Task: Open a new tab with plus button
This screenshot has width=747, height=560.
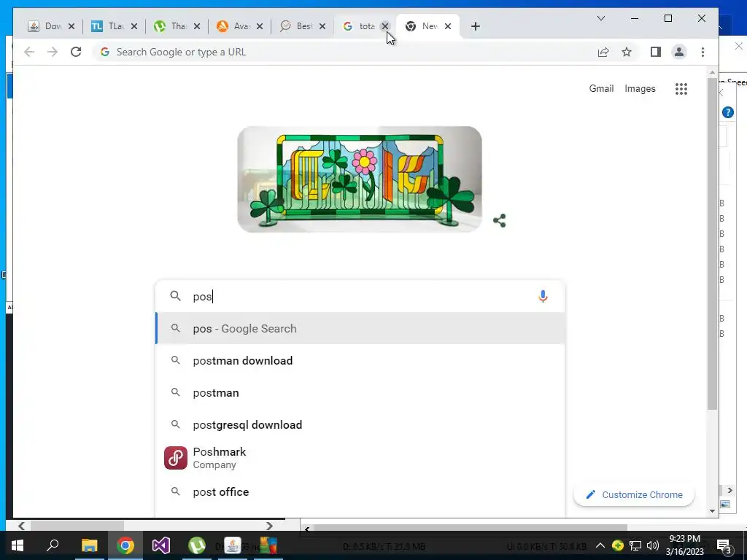Action: pos(475,26)
